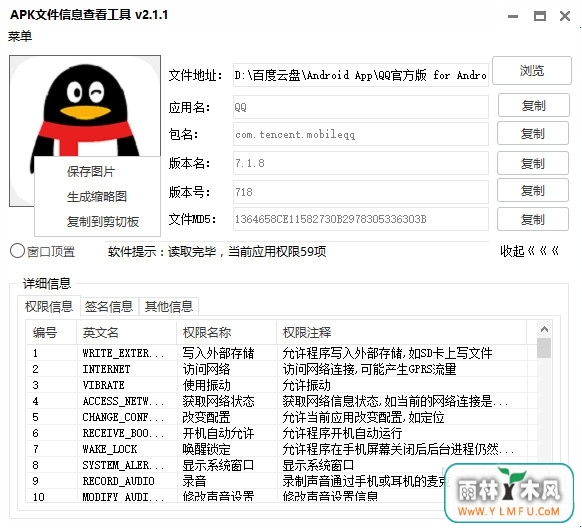The height and width of the screenshot is (528, 582).
Task: Copy the version name 7.1.8
Action: tap(533, 163)
